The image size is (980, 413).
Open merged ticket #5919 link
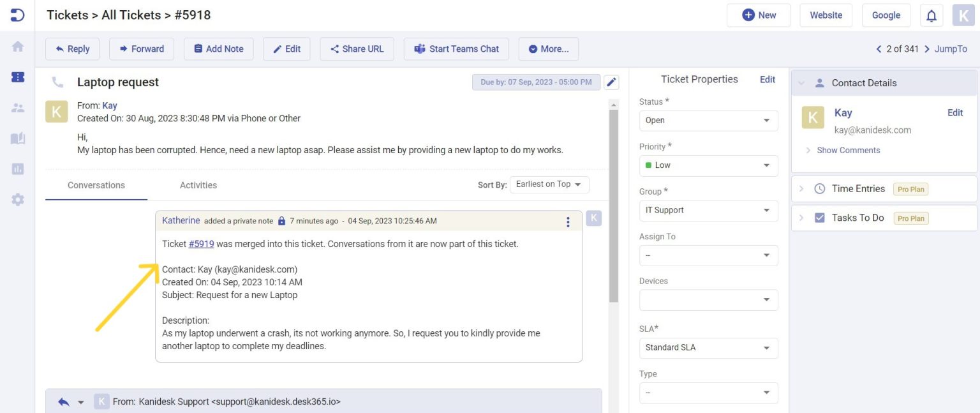pos(201,243)
